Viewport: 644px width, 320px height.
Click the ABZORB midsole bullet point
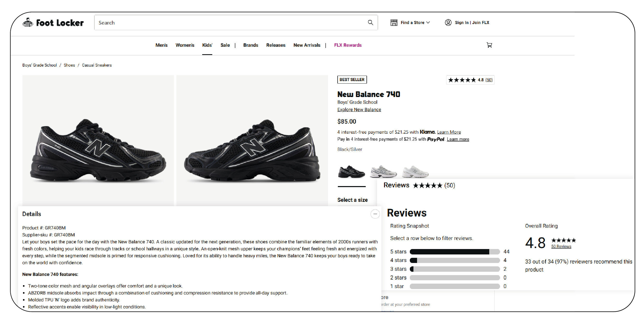[158, 293]
